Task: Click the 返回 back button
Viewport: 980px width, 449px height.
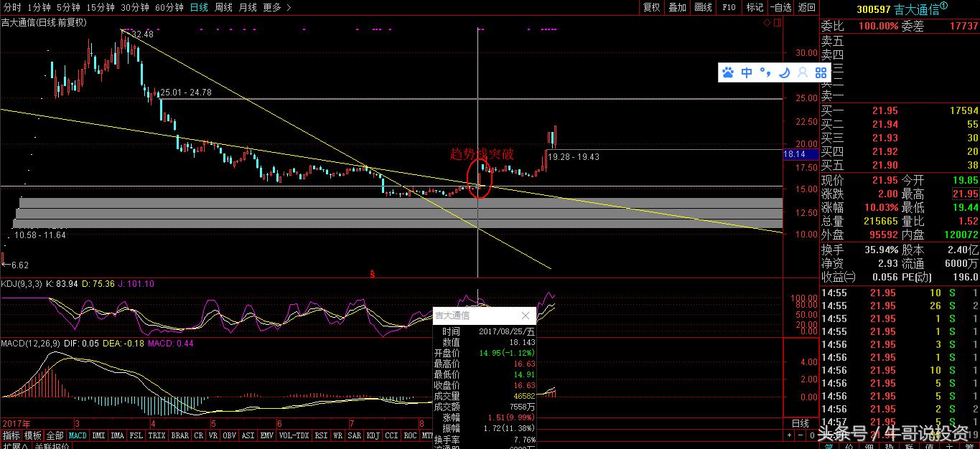Action: [806, 7]
